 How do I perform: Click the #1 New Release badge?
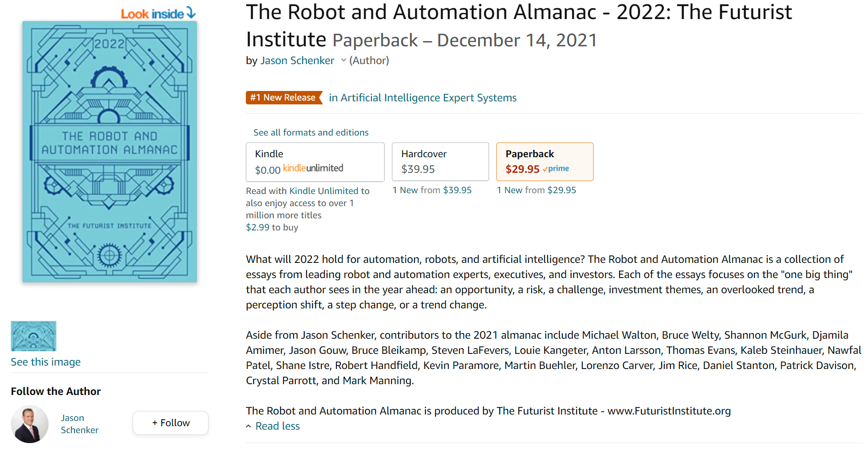tap(284, 97)
